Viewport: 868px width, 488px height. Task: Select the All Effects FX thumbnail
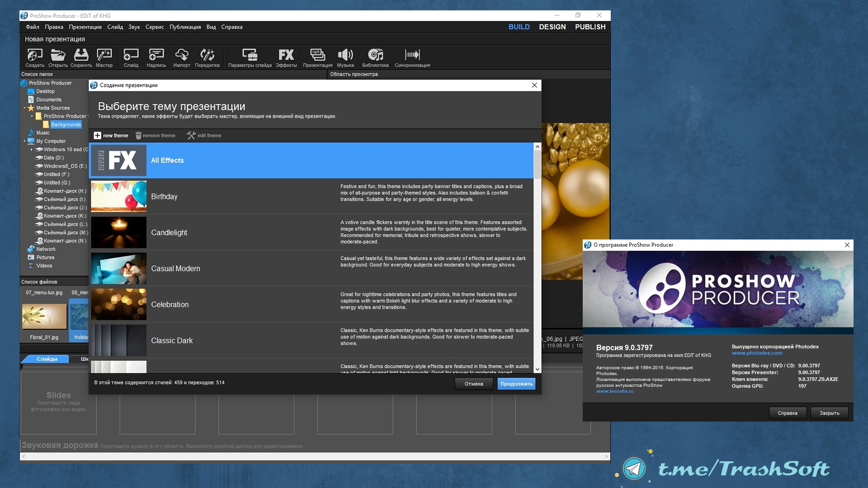tap(118, 160)
